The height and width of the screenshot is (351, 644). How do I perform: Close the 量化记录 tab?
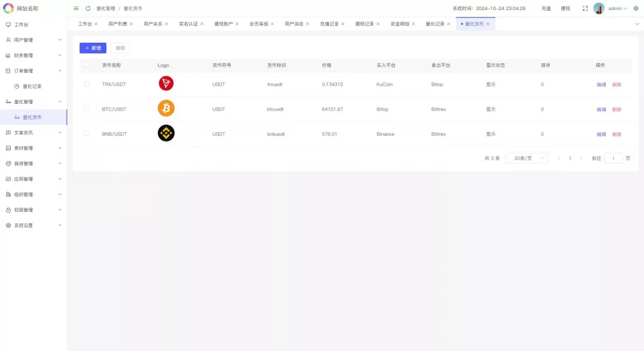(x=448, y=24)
